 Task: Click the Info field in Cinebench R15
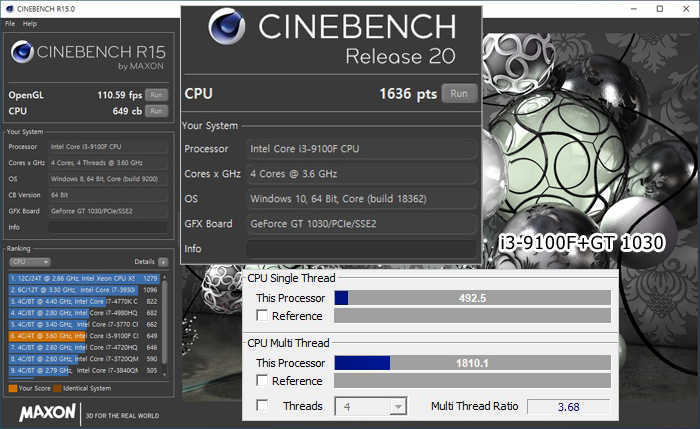[x=108, y=227]
